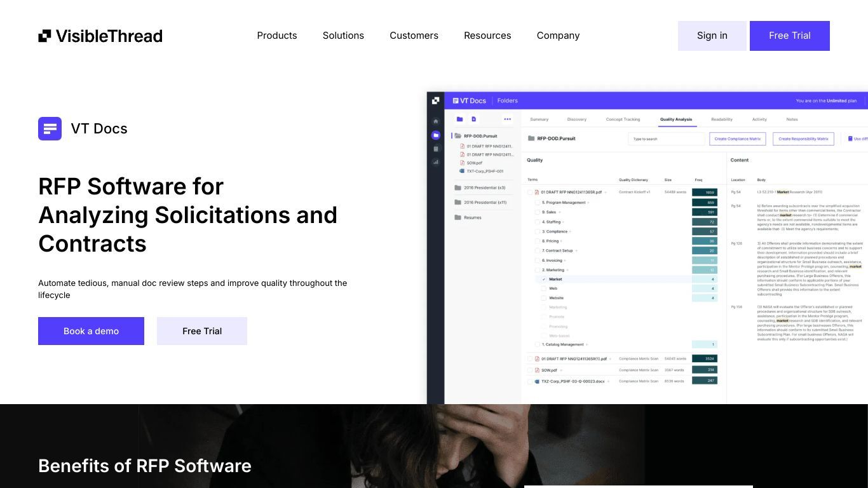
Task: Click the bar chart icon in app sidebar
Action: 435,162
